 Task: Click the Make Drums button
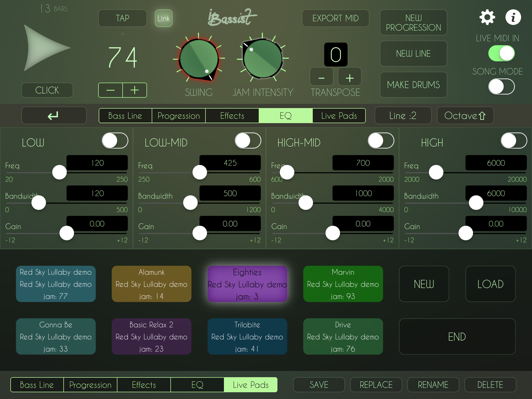click(413, 85)
